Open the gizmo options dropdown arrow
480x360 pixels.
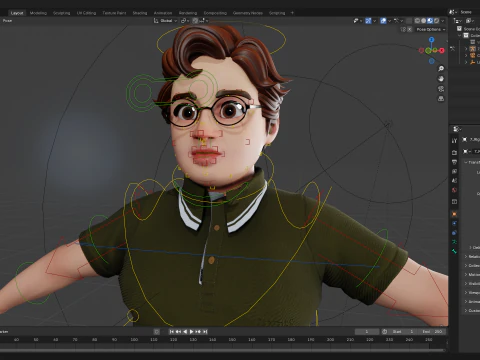coord(374,21)
